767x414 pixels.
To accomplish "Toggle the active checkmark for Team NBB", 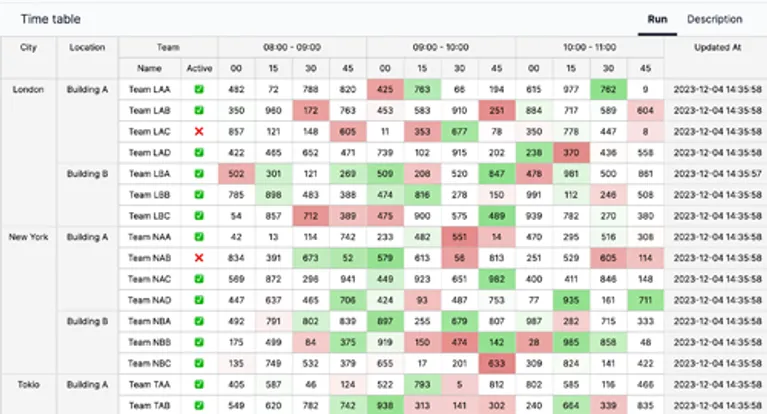I will pos(199,342).
